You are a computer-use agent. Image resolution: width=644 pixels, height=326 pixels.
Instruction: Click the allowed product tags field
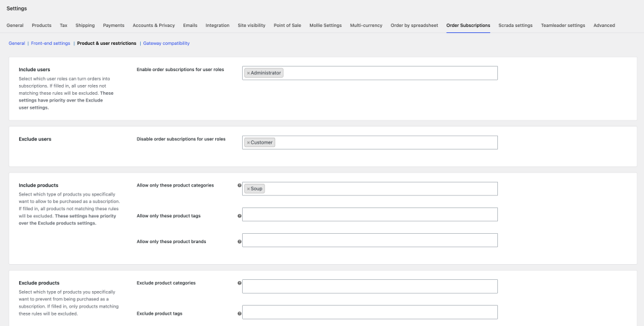(370, 215)
